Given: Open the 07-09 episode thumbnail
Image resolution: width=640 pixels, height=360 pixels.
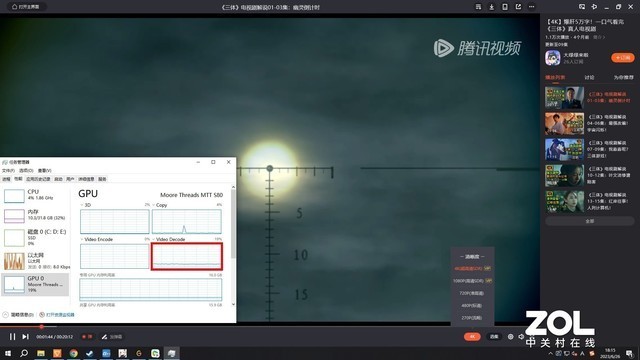Looking at the screenshot, I should click(x=564, y=149).
